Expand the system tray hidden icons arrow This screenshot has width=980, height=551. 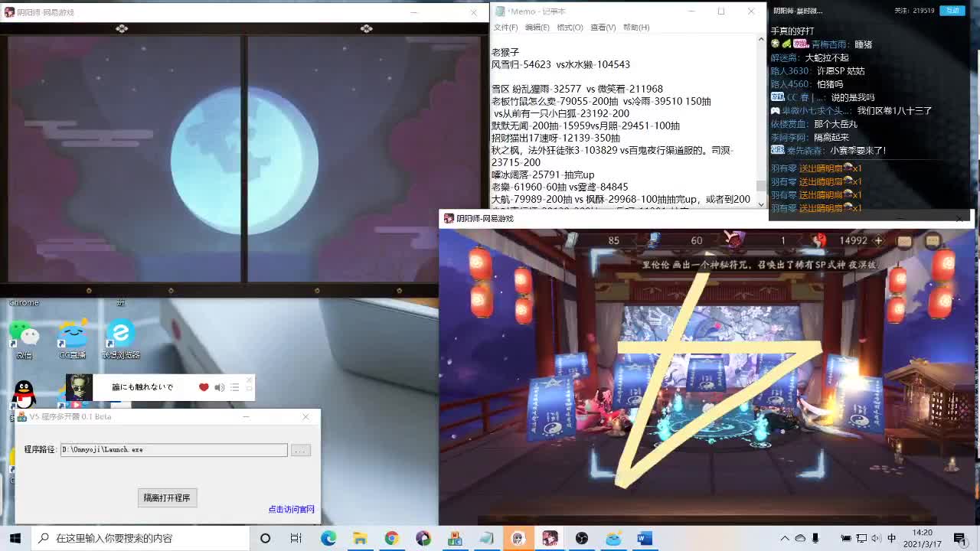785,538
